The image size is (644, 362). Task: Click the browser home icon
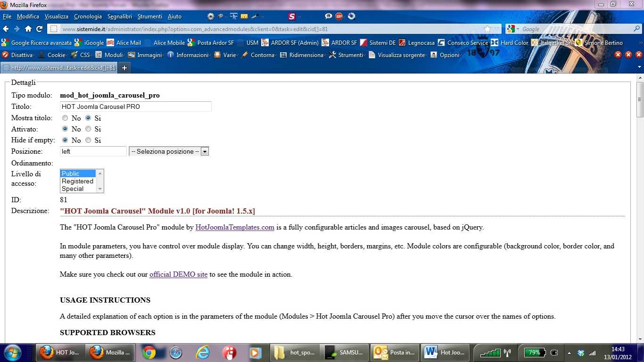click(28, 29)
